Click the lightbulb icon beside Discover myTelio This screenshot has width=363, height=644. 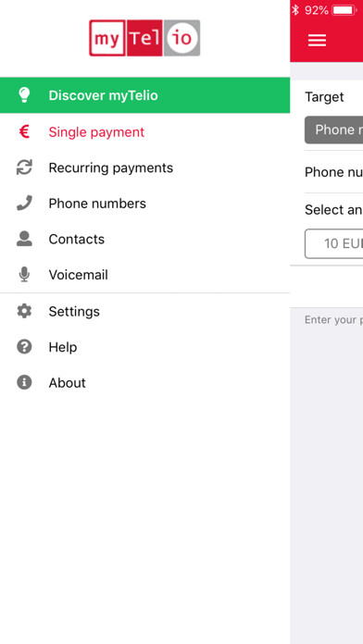(24, 95)
